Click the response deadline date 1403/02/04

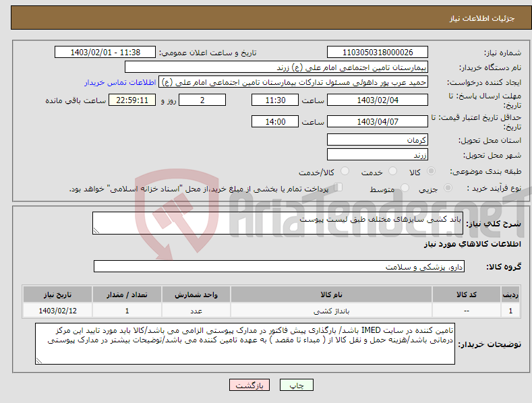point(378,100)
